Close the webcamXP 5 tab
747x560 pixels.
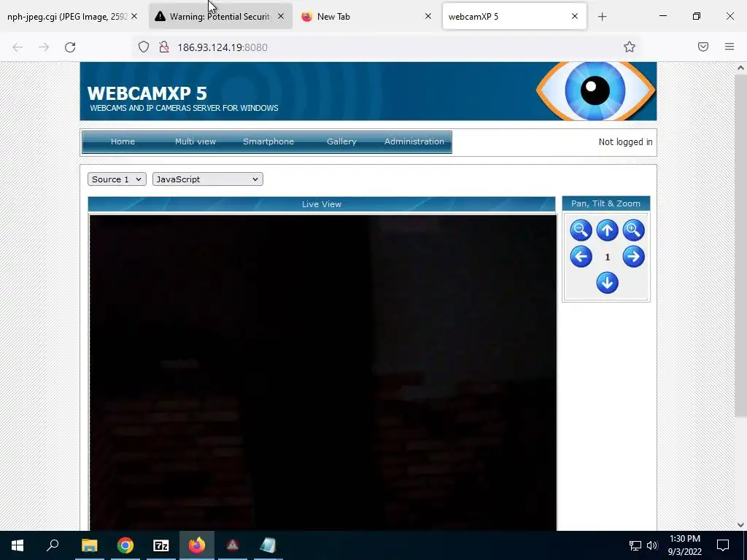click(575, 16)
